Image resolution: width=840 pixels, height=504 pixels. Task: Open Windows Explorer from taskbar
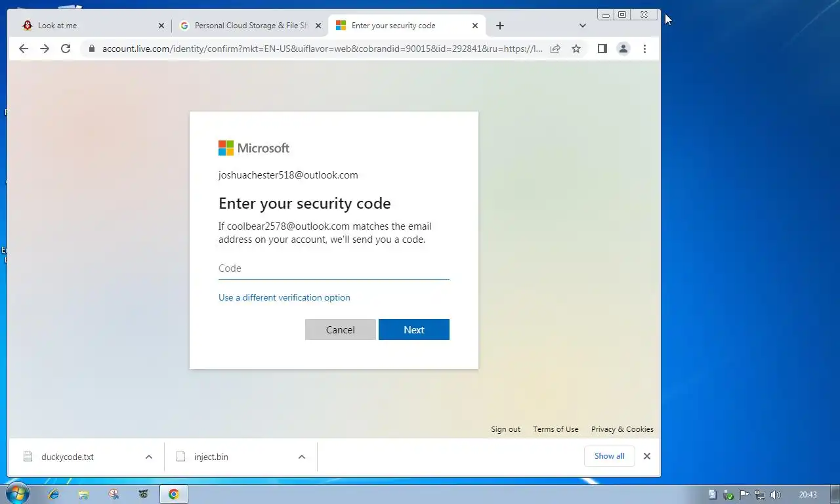(83, 494)
